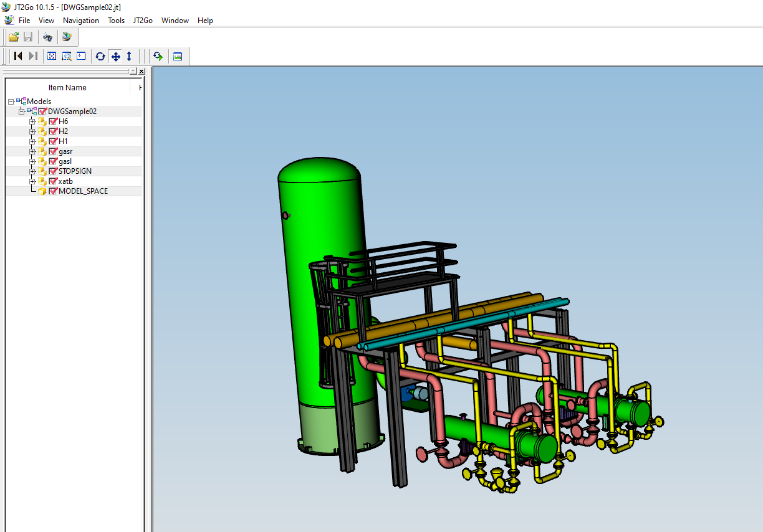Hide MODEL_SPACE using its checkbox

point(53,191)
